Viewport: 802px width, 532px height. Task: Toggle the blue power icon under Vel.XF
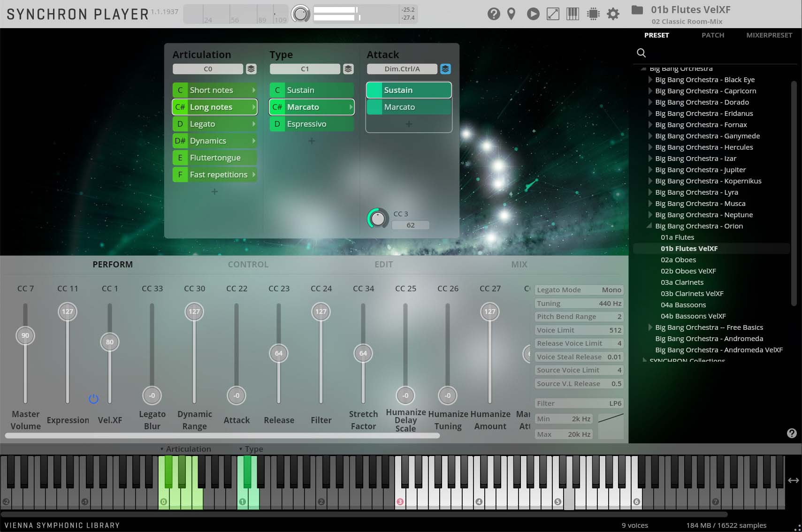click(x=93, y=399)
